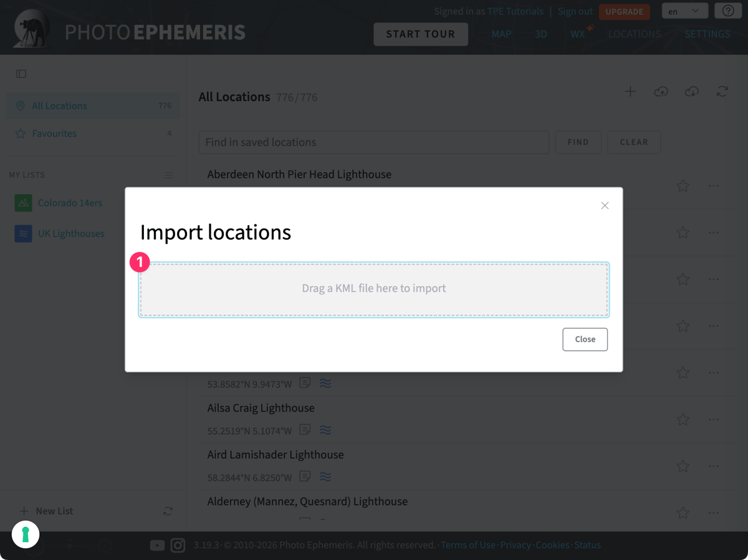Favourite Ailsa Craig Lighthouse star
Image resolution: width=748 pixels, height=560 pixels.
point(683,419)
